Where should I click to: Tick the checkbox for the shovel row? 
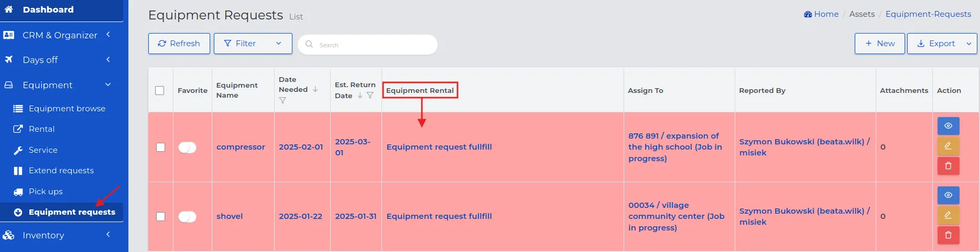(160, 216)
